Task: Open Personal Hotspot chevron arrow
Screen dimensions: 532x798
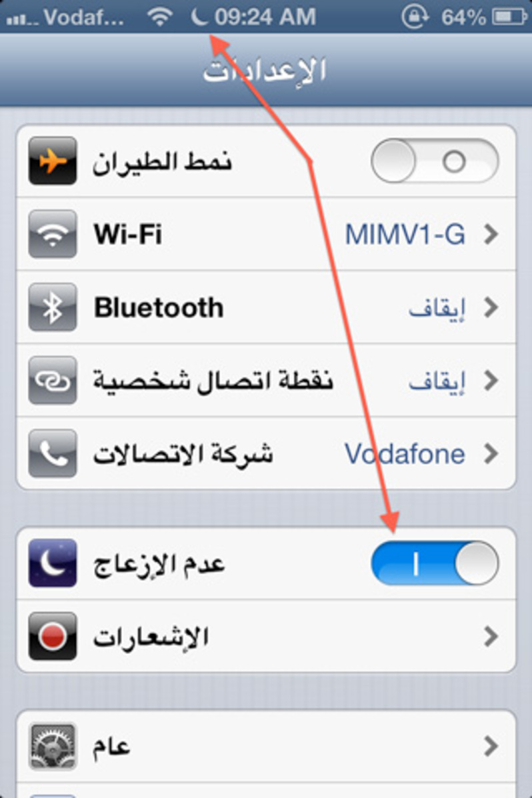Action: 491,380
